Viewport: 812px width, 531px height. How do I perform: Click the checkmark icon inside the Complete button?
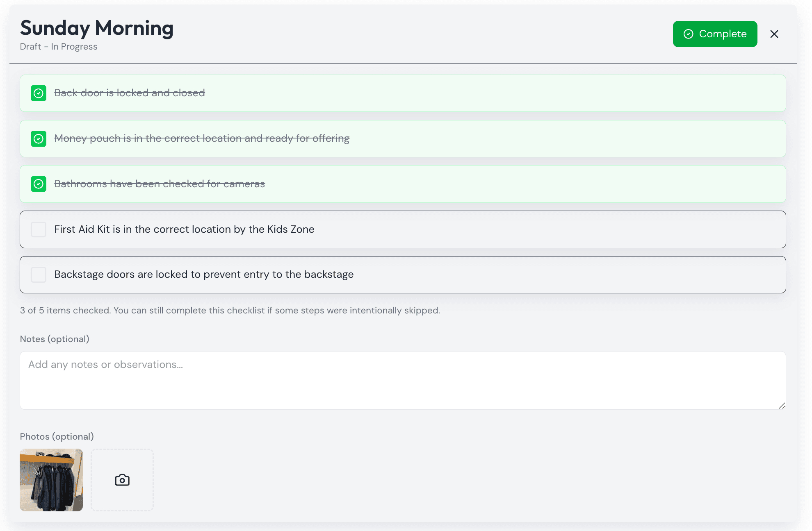(689, 34)
